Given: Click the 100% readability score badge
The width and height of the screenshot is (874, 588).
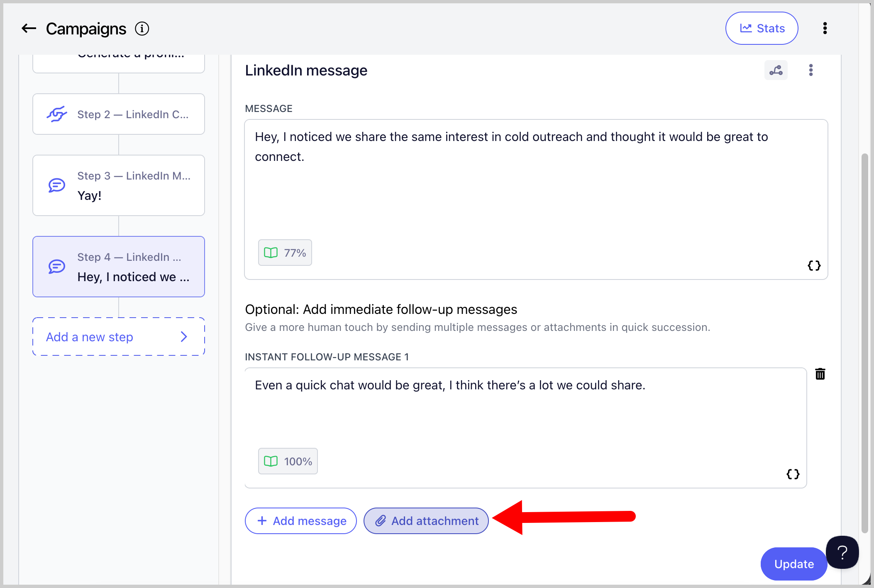Looking at the screenshot, I should click(288, 461).
